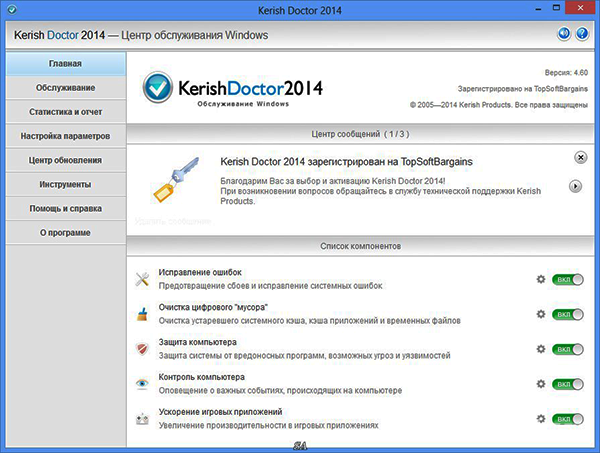Image resolution: width=600 pixels, height=453 pixels.
Task: Click the Центр сообщений header bar
Action: coord(360,134)
